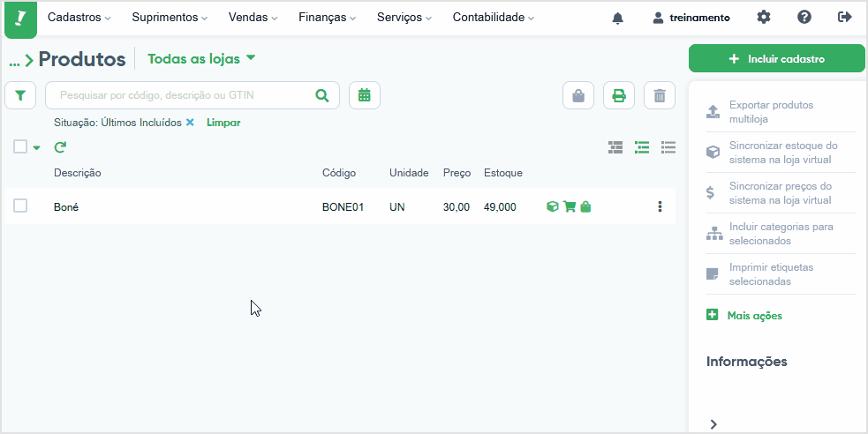868x434 pixels.
Task: Click the green Bling logo icon
Action: pos(20,19)
